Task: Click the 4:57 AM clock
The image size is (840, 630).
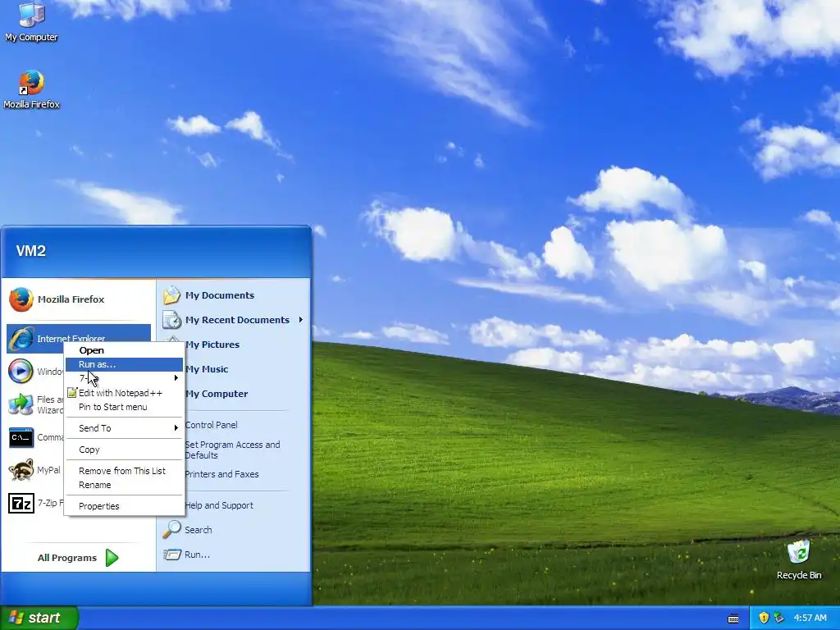Action: (810, 618)
